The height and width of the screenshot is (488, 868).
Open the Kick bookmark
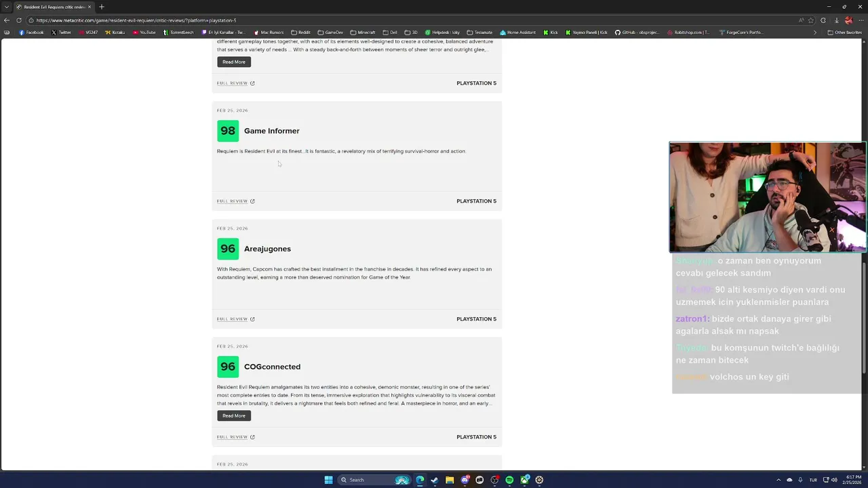[551, 33]
